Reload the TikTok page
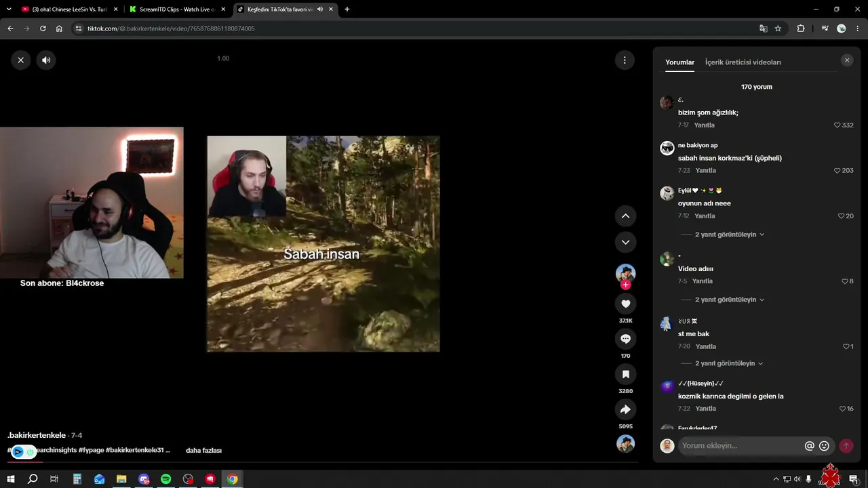The width and height of the screenshot is (868, 488). coord(43,28)
